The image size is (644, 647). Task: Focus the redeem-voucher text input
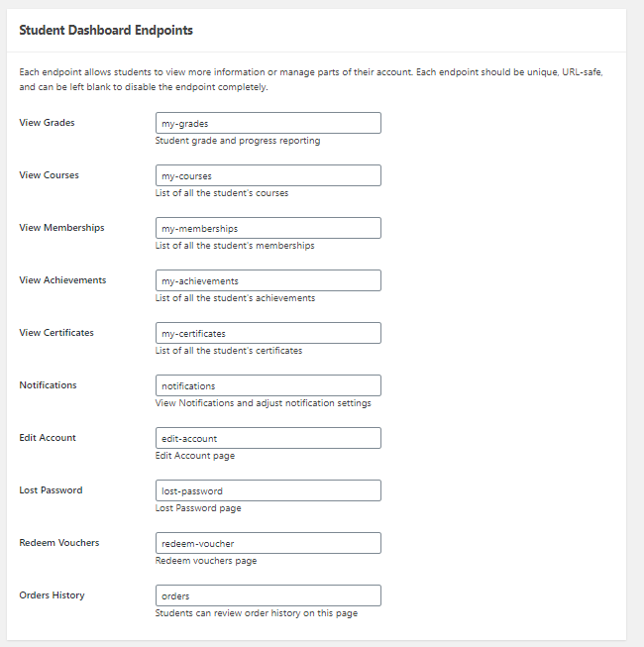click(268, 543)
